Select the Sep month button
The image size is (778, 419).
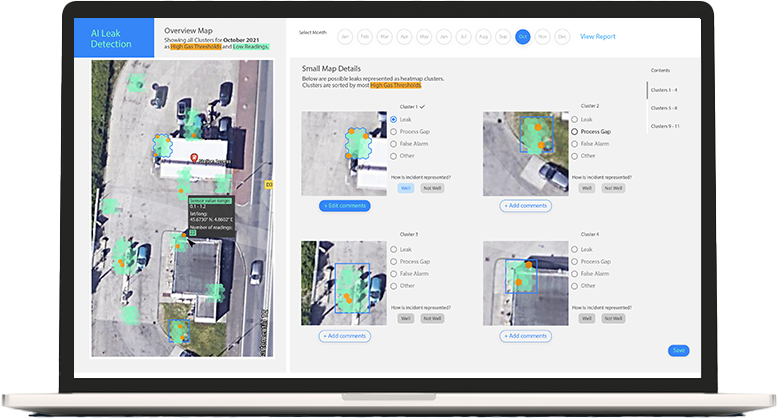point(503,37)
